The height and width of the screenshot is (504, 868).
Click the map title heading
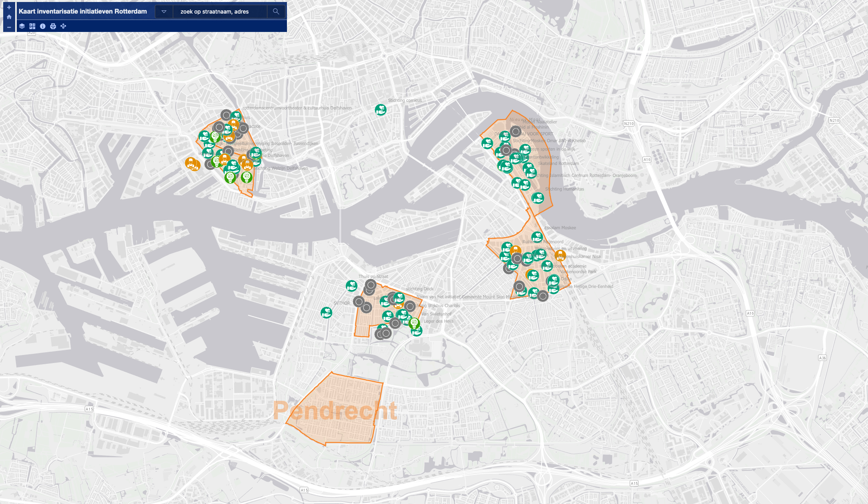[83, 12]
